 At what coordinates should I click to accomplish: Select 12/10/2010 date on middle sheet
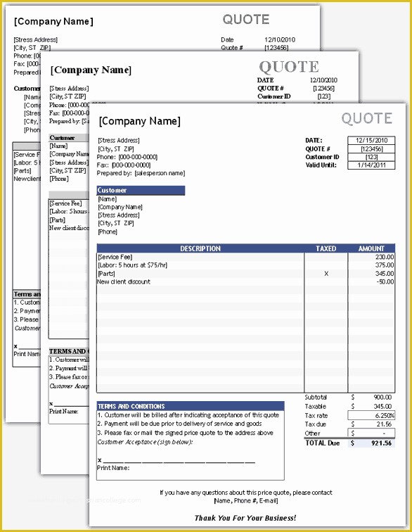323,80
